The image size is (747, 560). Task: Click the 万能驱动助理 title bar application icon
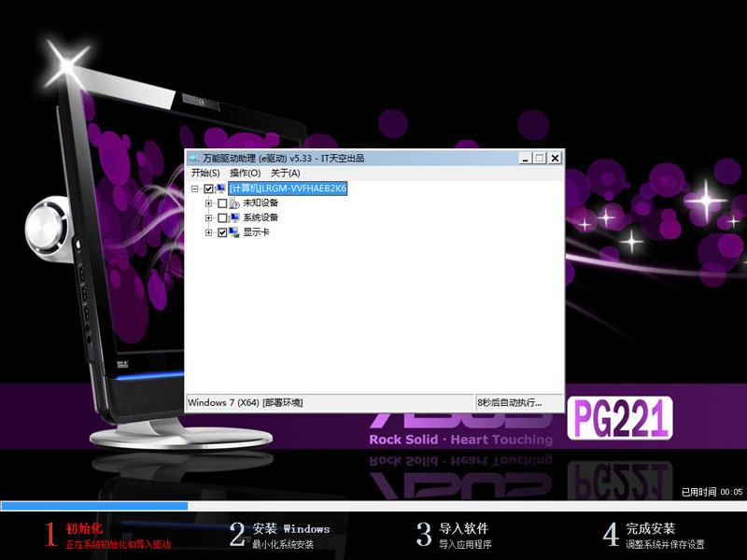coord(193,158)
